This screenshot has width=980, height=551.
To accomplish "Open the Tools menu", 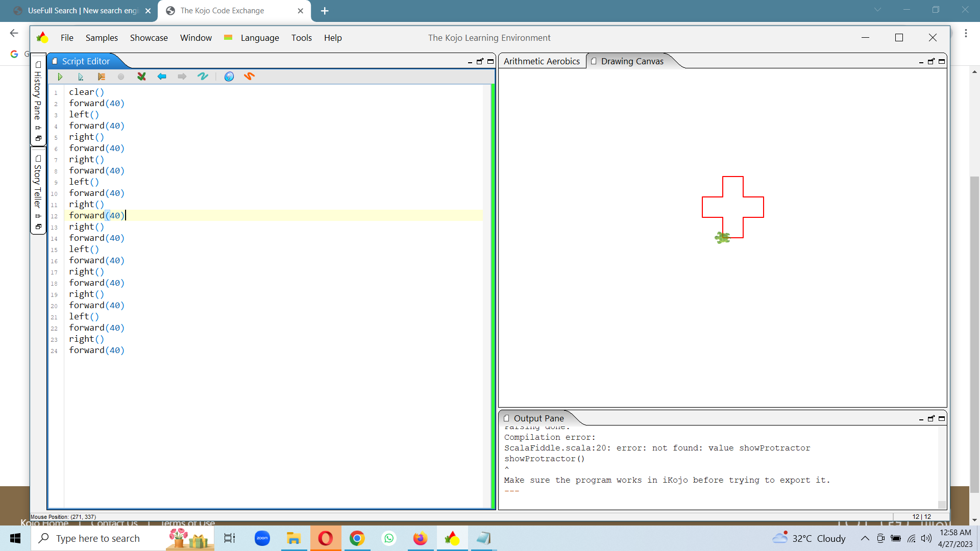I will point(302,38).
